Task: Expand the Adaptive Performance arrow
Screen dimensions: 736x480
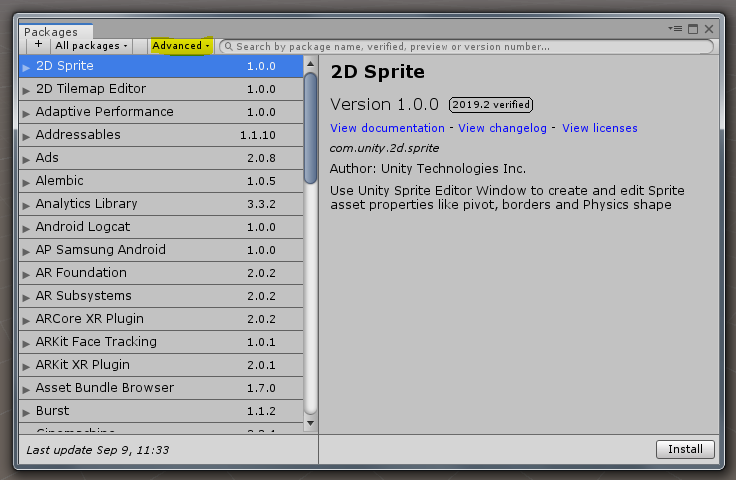Action: (26, 113)
